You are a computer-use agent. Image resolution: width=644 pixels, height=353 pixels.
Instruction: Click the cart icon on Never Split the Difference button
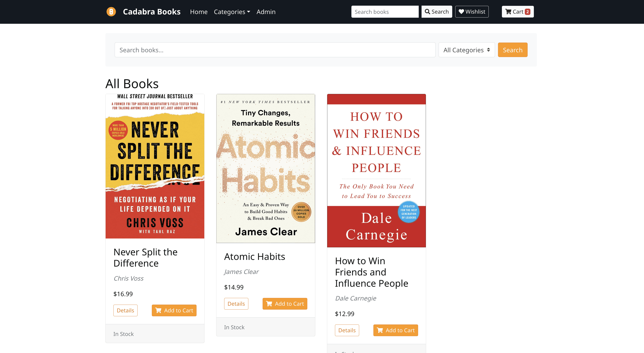pos(158,310)
